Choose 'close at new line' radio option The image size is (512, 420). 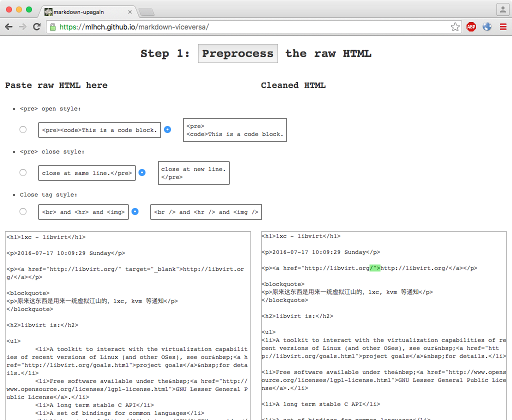[x=142, y=172]
